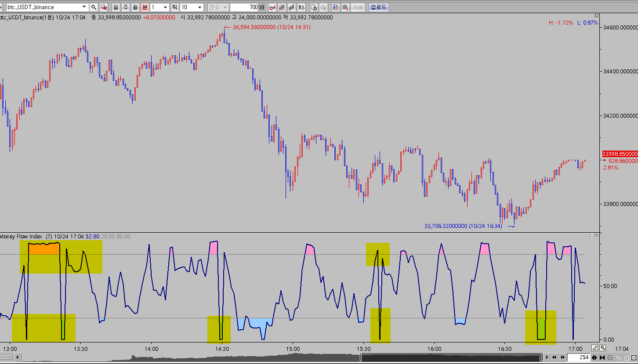Click the pencil drawing tool icon

pos(594,348)
